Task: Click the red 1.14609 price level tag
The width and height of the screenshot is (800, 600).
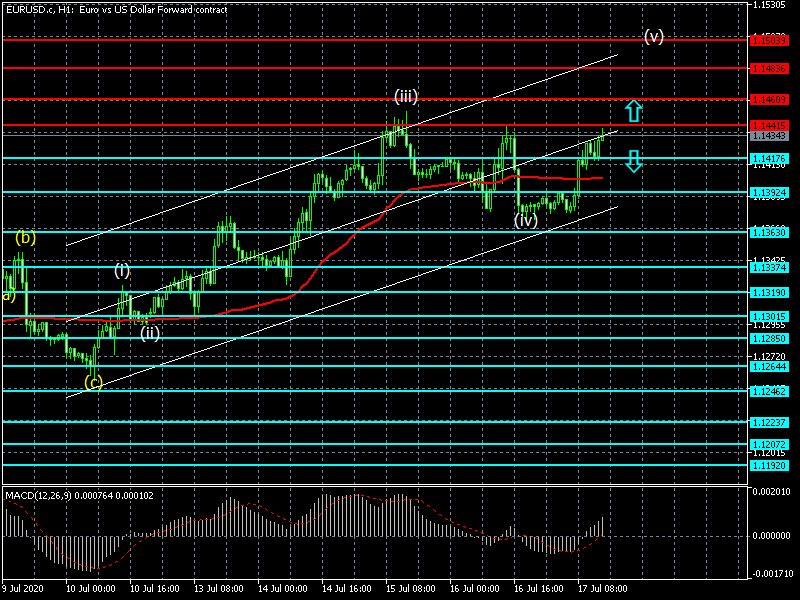Action: click(x=769, y=99)
